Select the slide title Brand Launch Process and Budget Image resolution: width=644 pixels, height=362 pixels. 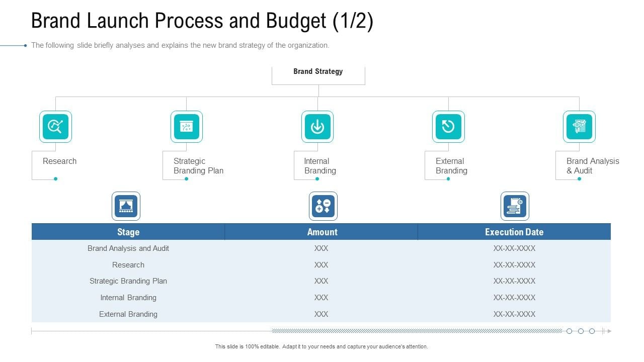(202, 22)
